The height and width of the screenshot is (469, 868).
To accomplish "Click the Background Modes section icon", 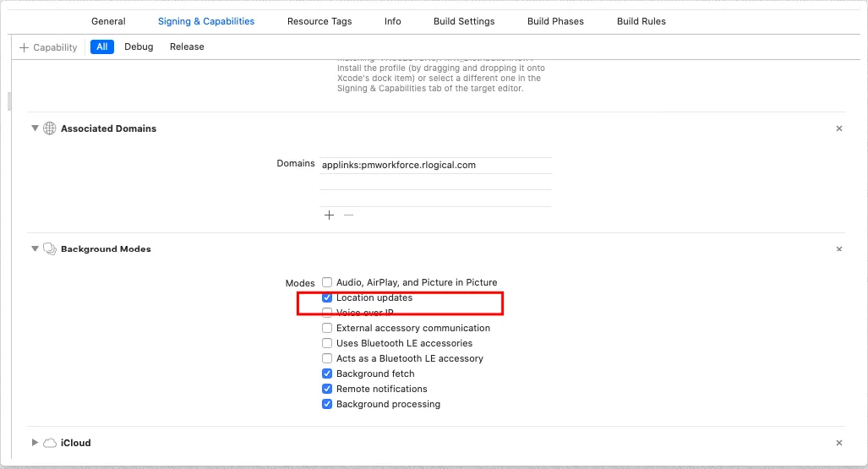I will click(50, 249).
